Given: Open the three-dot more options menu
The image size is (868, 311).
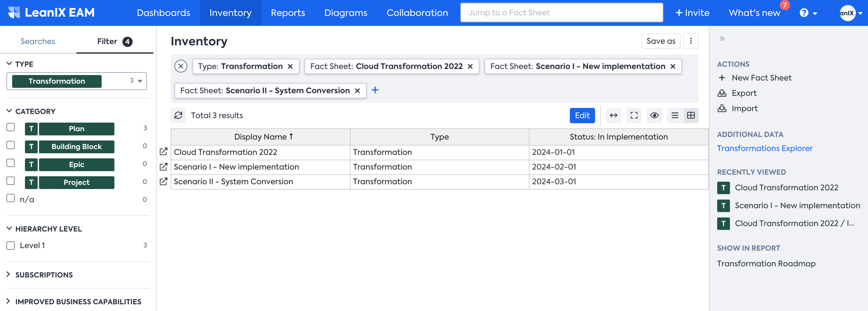Looking at the screenshot, I should pos(691,41).
